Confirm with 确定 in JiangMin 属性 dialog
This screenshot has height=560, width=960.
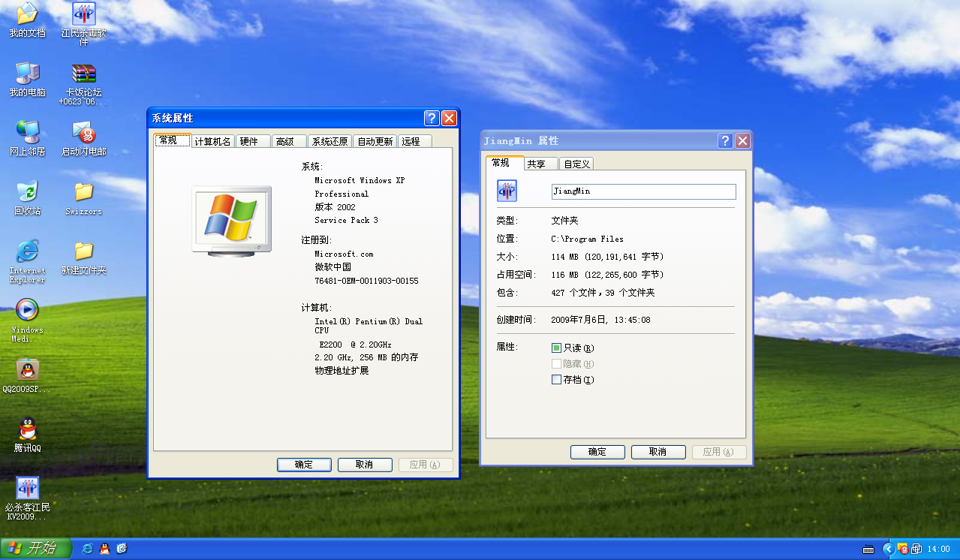tap(597, 452)
